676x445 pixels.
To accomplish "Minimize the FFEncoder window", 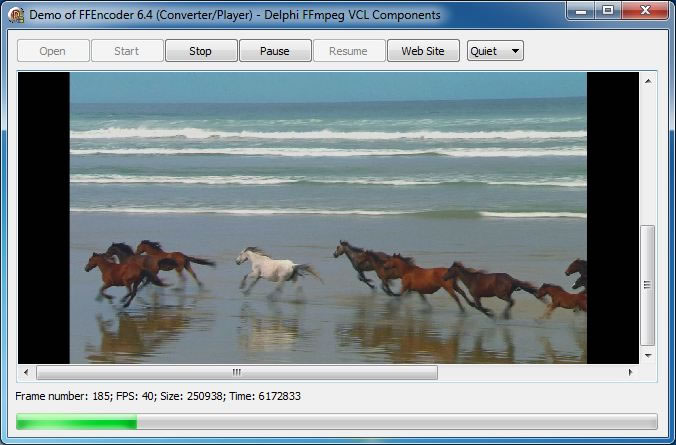I will (x=581, y=11).
